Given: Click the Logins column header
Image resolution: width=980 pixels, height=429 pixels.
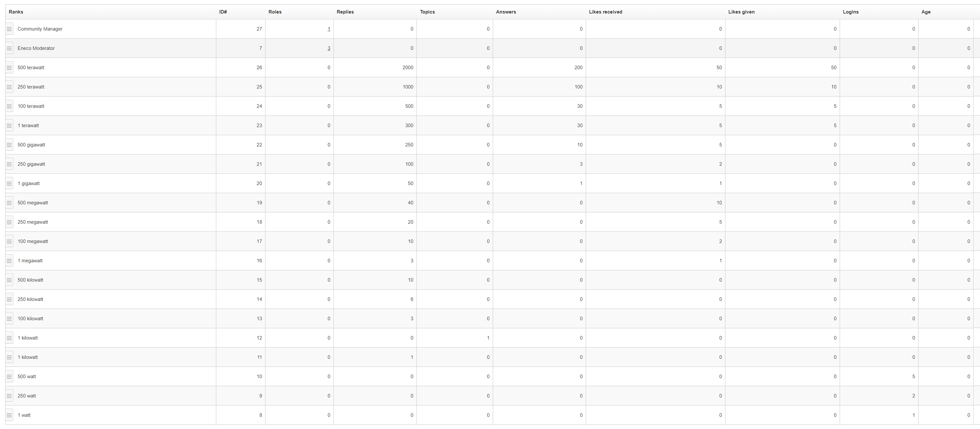Looking at the screenshot, I should 851,12.
